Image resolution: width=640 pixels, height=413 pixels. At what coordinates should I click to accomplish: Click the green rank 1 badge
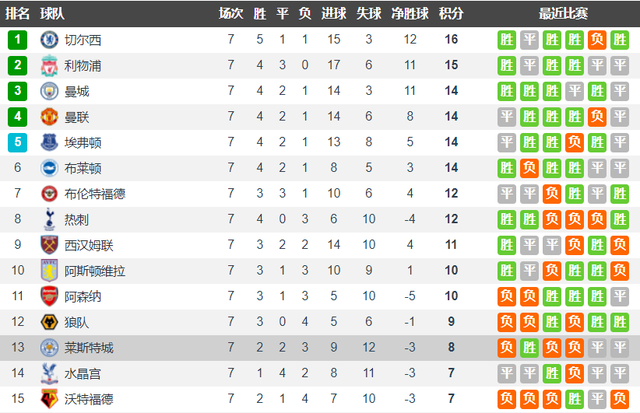[18, 40]
